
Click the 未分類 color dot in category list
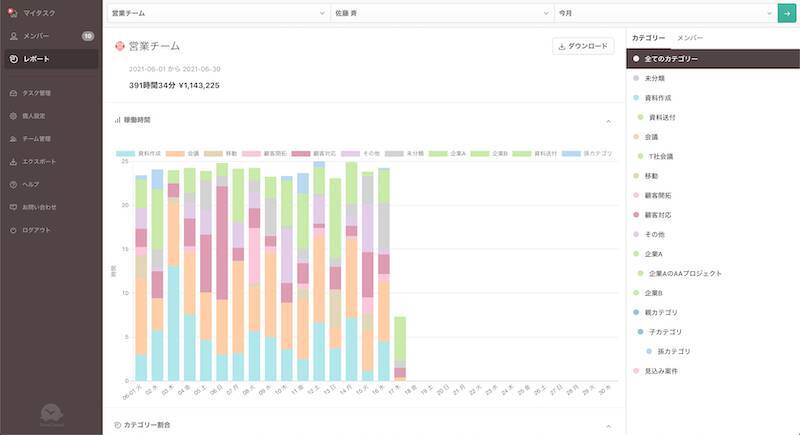[636, 78]
